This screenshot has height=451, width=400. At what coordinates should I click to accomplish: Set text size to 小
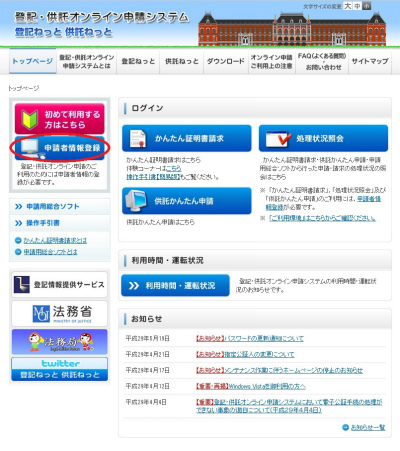(x=366, y=6)
